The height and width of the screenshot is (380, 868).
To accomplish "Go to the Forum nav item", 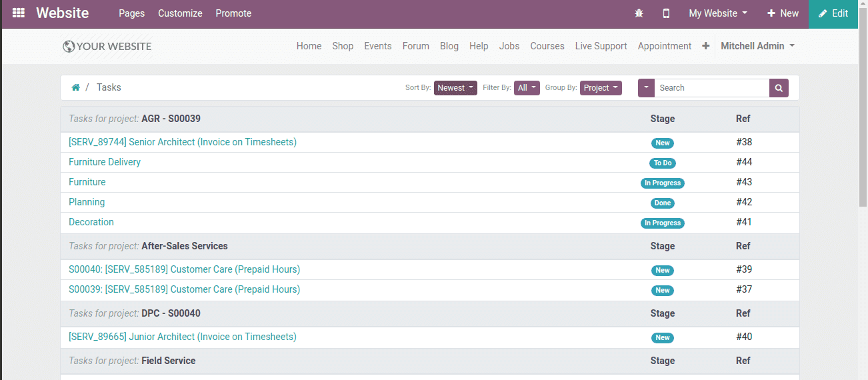I will 416,46.
